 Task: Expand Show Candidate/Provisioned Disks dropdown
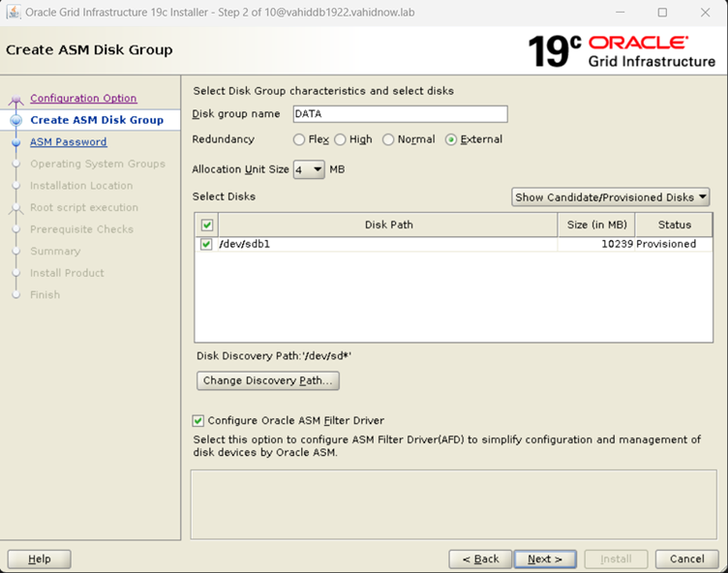point(610,197)
